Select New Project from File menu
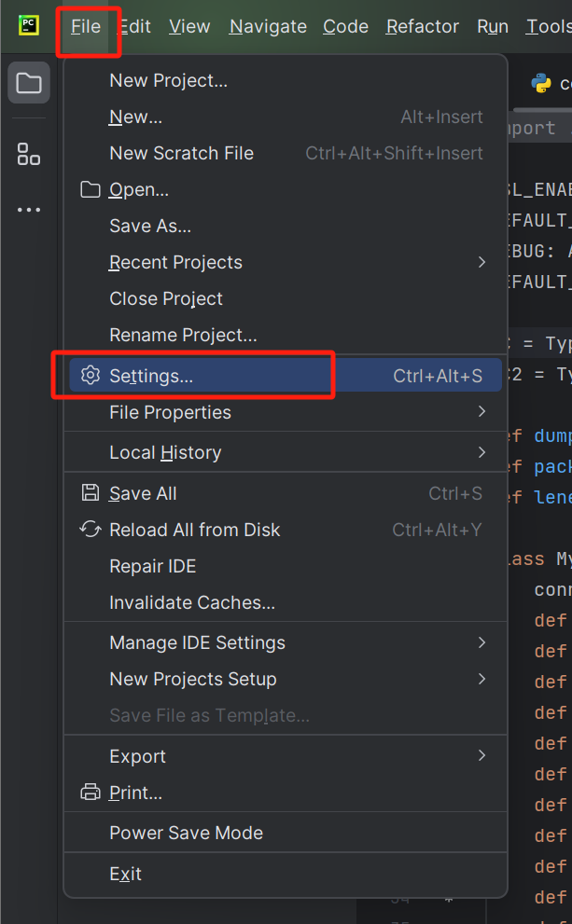Screen dimensions: 572x924 (x=168, y=80)
